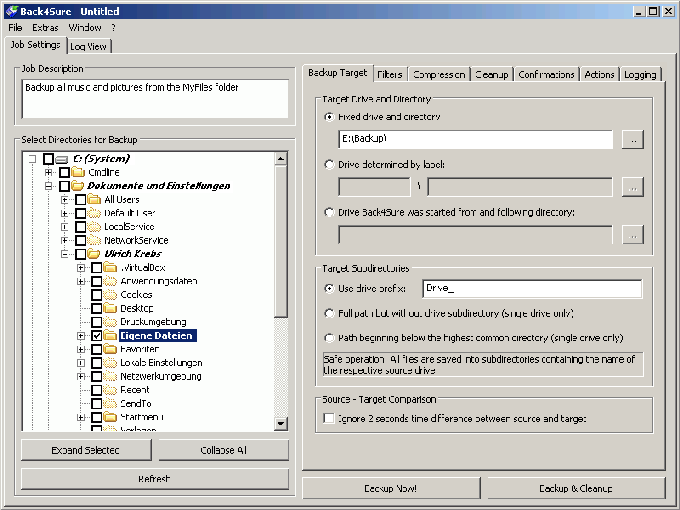
Task: Select Drive determined by label option
Action: click(x=330, y=164)
